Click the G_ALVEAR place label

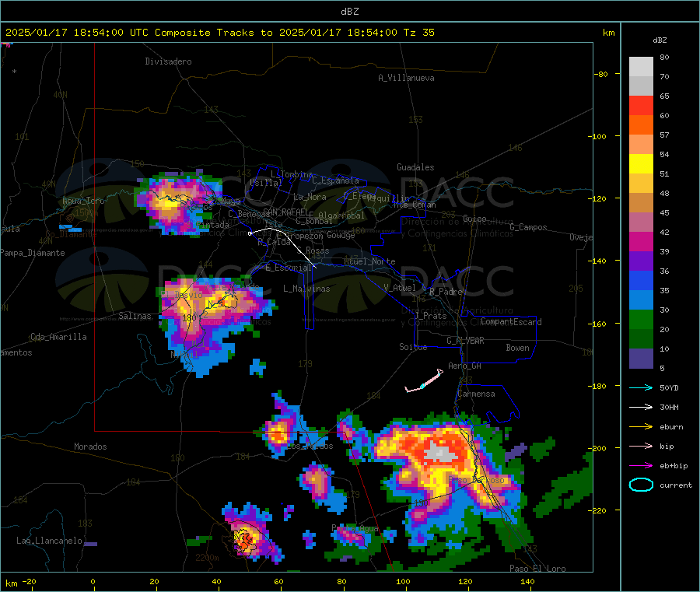tap(465, 341)
